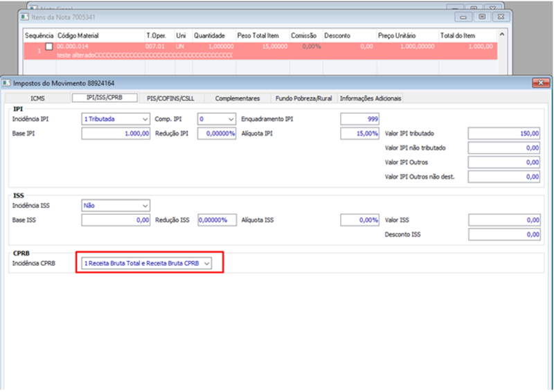
Task: Click the Total do Item header
Action: point(468,36)
